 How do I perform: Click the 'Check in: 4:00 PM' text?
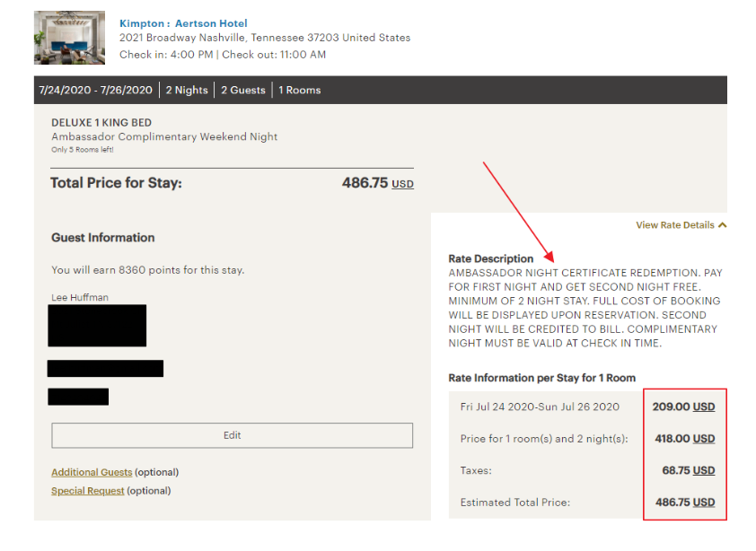tap(166, 55)
